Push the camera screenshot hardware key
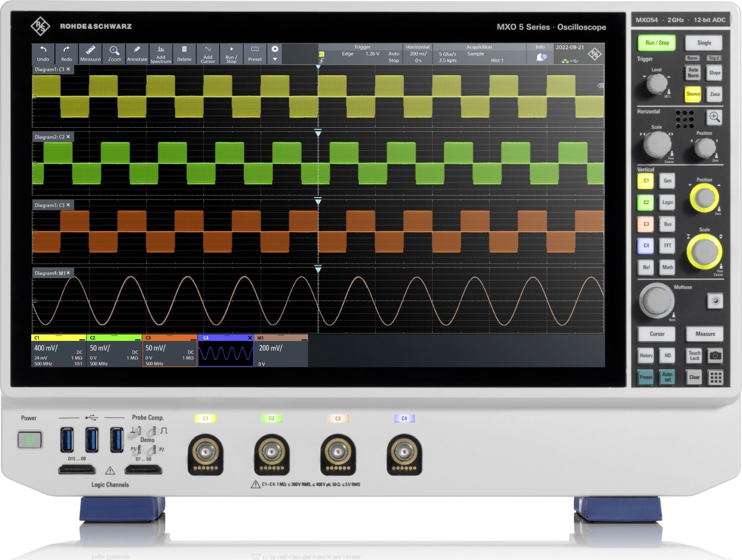This screenshot has height=560, width=742. point(715,355)
